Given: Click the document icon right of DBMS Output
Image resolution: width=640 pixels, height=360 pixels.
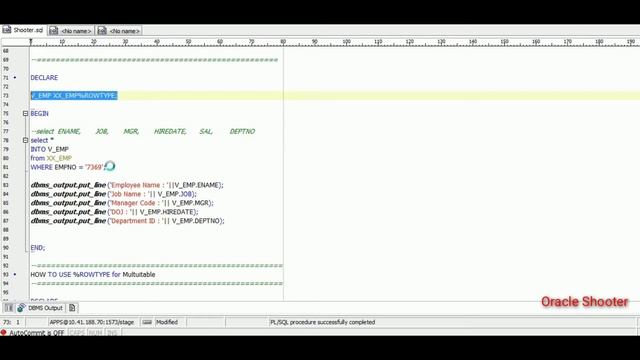Looking at the screenshot, I should click(72, 308).
